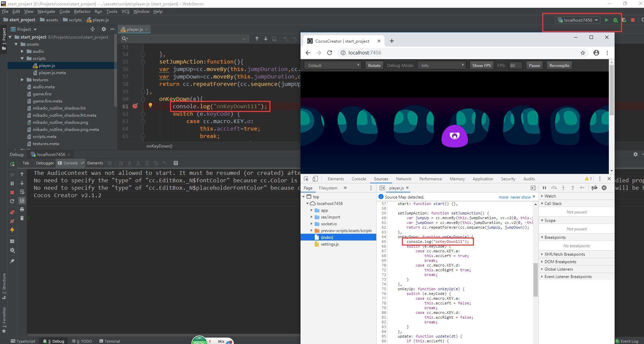Screen dimensions: 644x344
Task: Open the Default resolution dropdown
Action: tap(333, 65)
